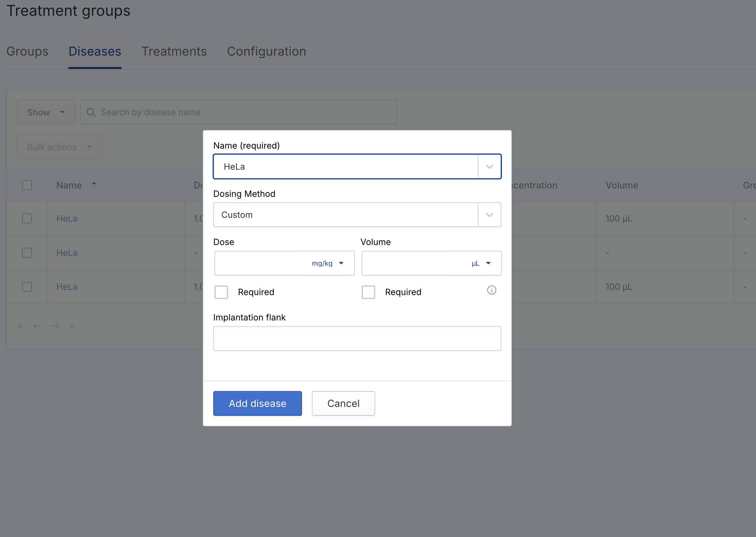The height and width of the screenshot is (537, 756).
Task: Go to last page double-arrow
Action: coord(72,326)
